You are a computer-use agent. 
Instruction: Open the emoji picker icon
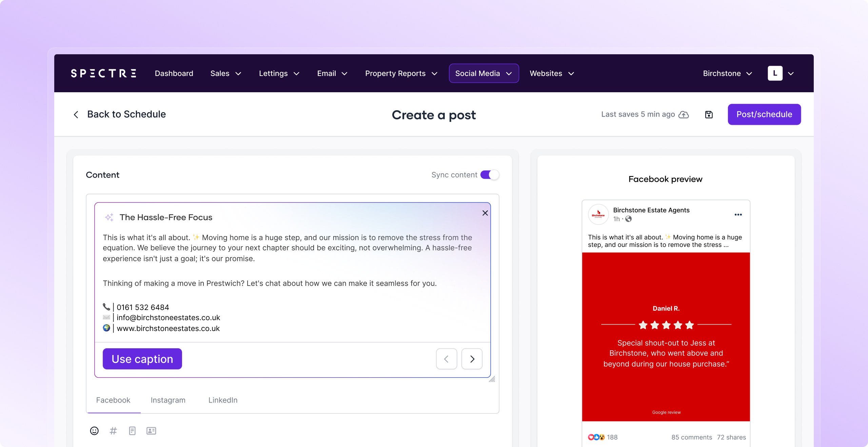tap(94, 431)
